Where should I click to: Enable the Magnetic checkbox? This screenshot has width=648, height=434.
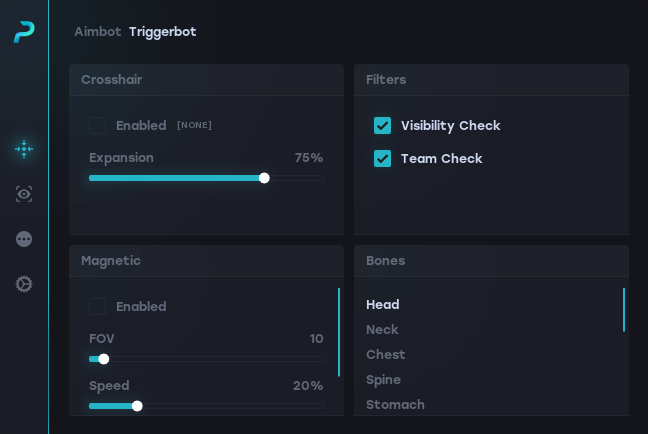[98, 306]
